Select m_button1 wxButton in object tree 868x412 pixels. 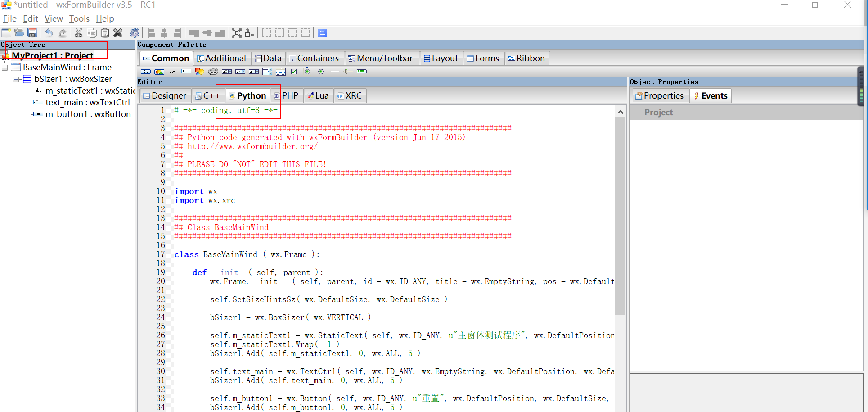point(88,114)
